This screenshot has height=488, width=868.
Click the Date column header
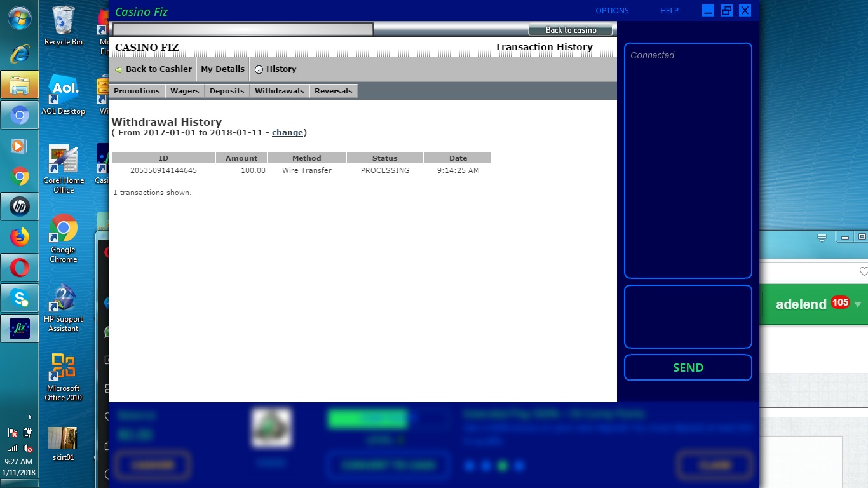458,158
